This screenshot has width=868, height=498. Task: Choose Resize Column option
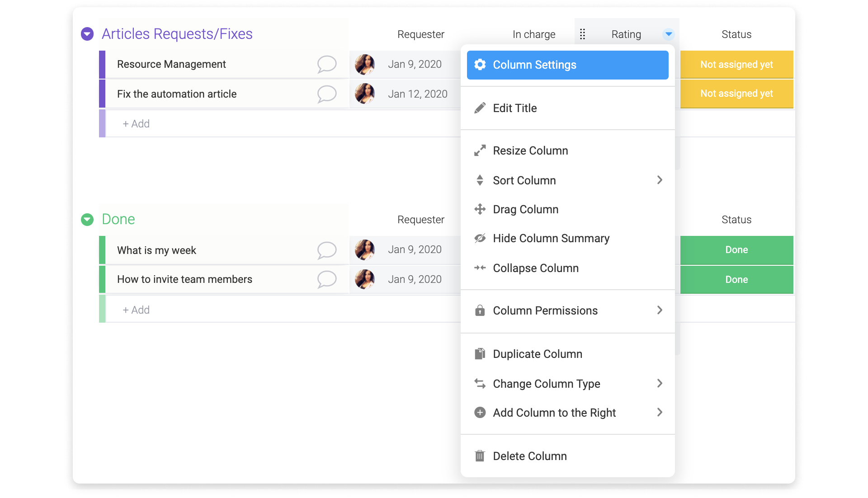tap(567, 150)
